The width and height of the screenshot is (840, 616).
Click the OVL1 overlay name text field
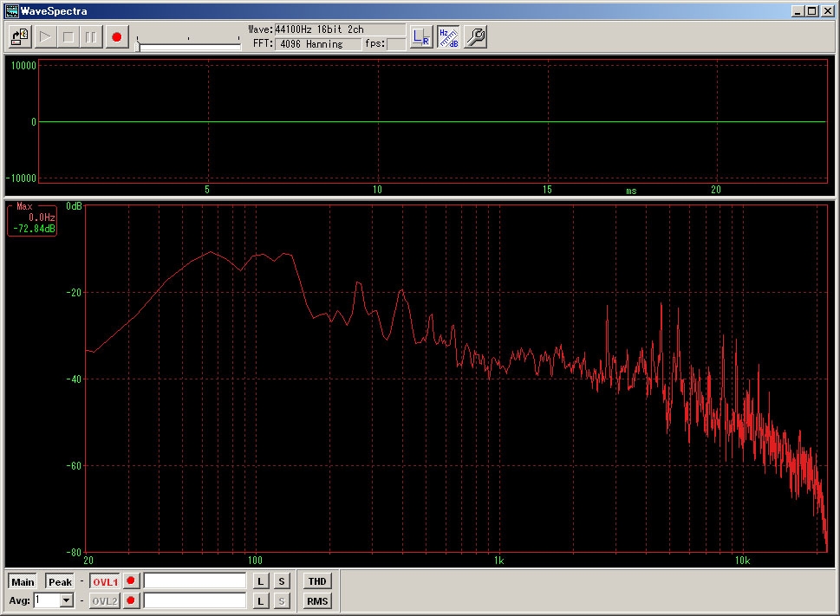click(195, 581)
